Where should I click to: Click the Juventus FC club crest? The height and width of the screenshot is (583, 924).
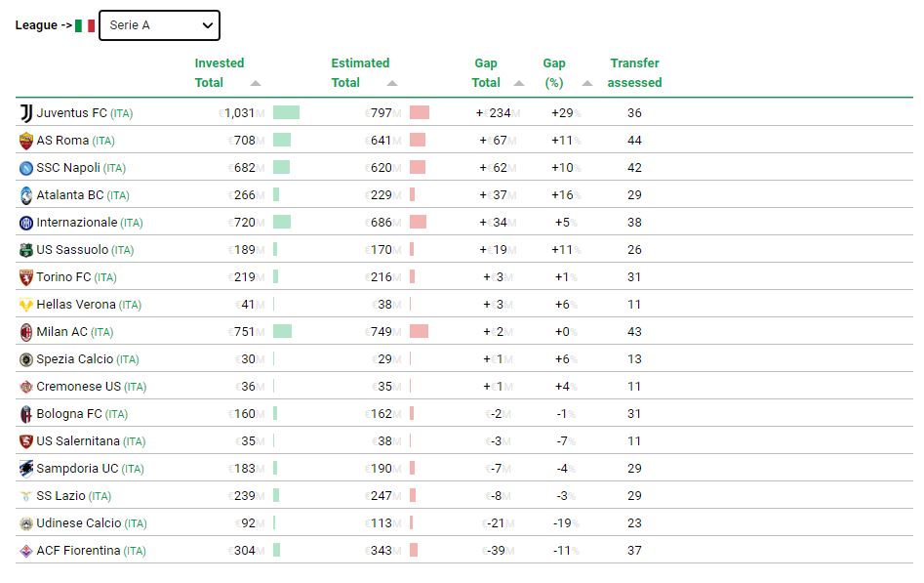tap(26, 113)
